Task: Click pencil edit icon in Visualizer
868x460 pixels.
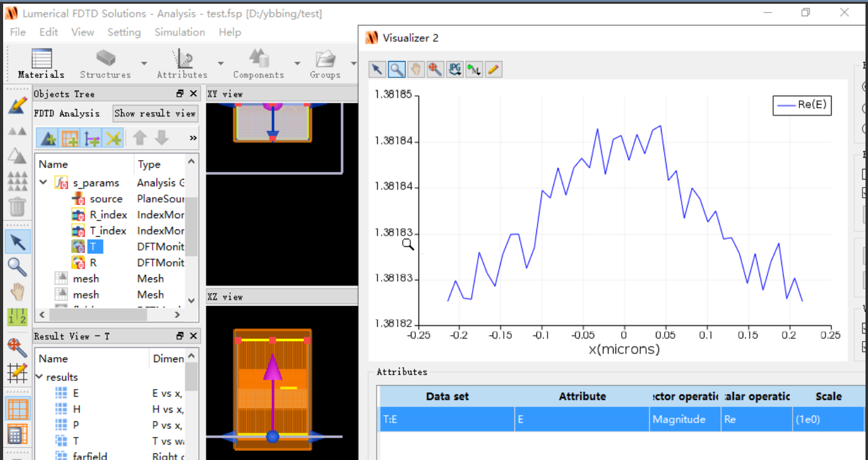Action: tap(493, 69)
